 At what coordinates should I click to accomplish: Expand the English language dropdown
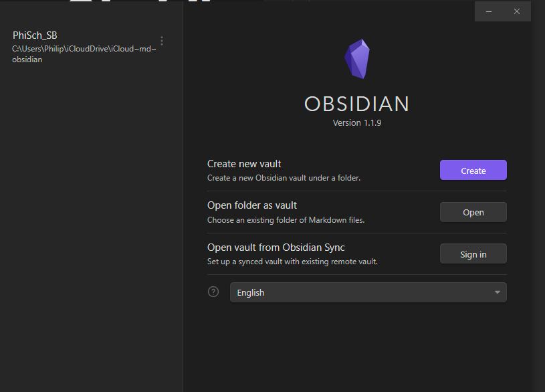click(368, 292)
